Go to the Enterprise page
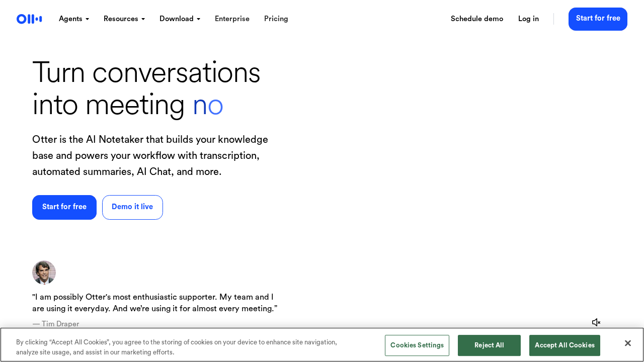 click(x=232, y=19)
